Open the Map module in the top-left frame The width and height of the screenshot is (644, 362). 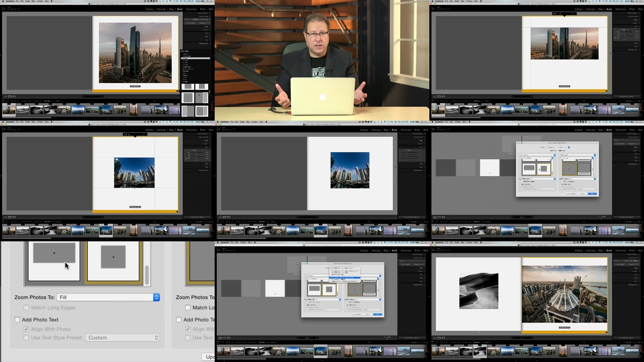[x=171, y=9]
